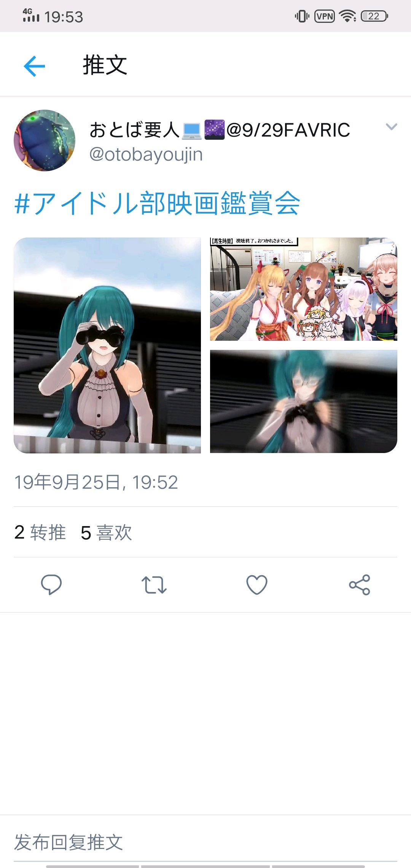Open the author's round profile avatar
This screenshot has width=411, height=868.
point(45,140)
